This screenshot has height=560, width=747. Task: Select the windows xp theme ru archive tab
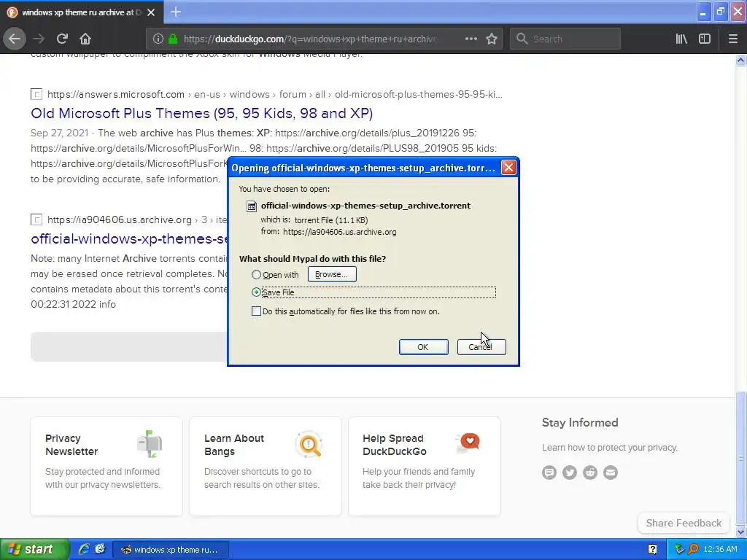[x=81, y=12]
